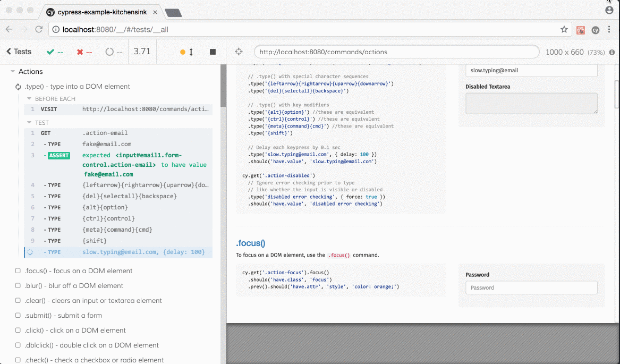Screen dimensions: 620x364
Task: Stop the running tests
Action: tap(213, 52)
